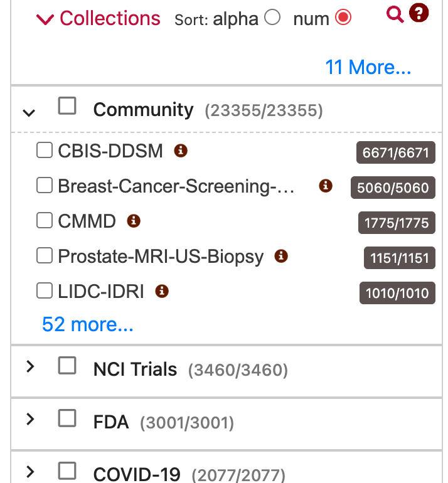Show info icon beside CMMD
448x483 pixels.
[134, 221]
